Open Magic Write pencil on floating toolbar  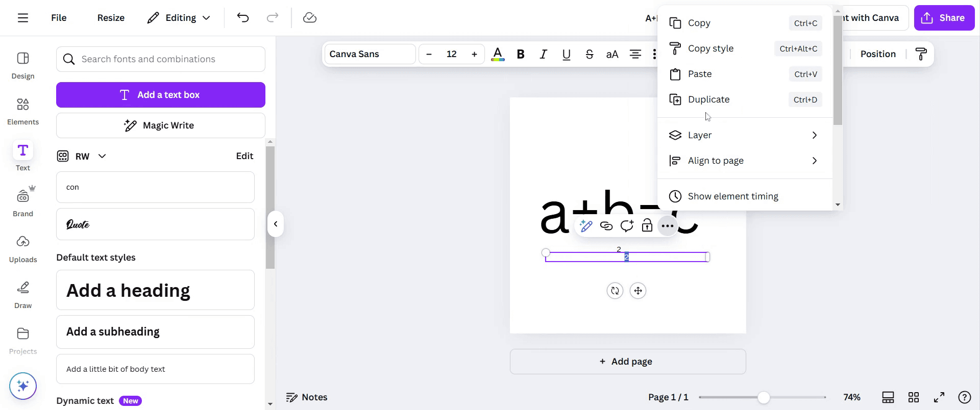[x=586, y=226]
